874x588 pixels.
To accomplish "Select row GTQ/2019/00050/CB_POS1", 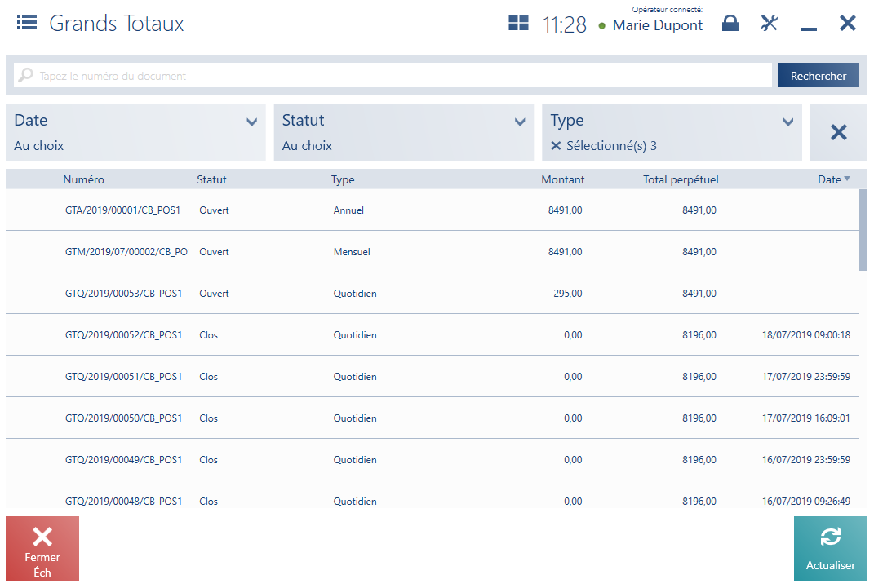I will (x=433, y=418).
